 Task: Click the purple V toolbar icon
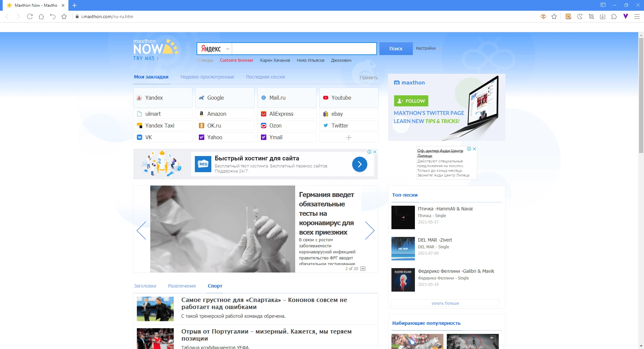[x=626, y=16]
